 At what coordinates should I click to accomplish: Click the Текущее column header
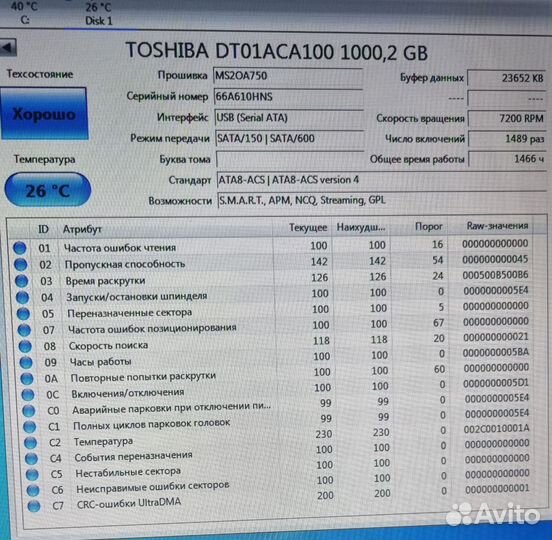(x=308, y=228)
